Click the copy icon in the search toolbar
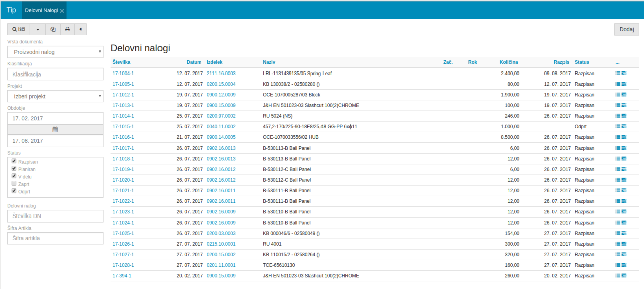644x289 pixels. tap(53, 29)
